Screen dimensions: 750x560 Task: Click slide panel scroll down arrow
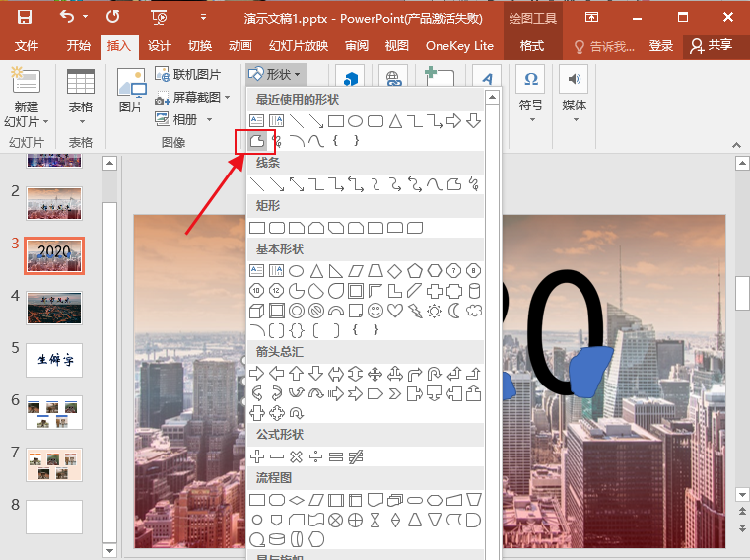(x=110, y=551)
